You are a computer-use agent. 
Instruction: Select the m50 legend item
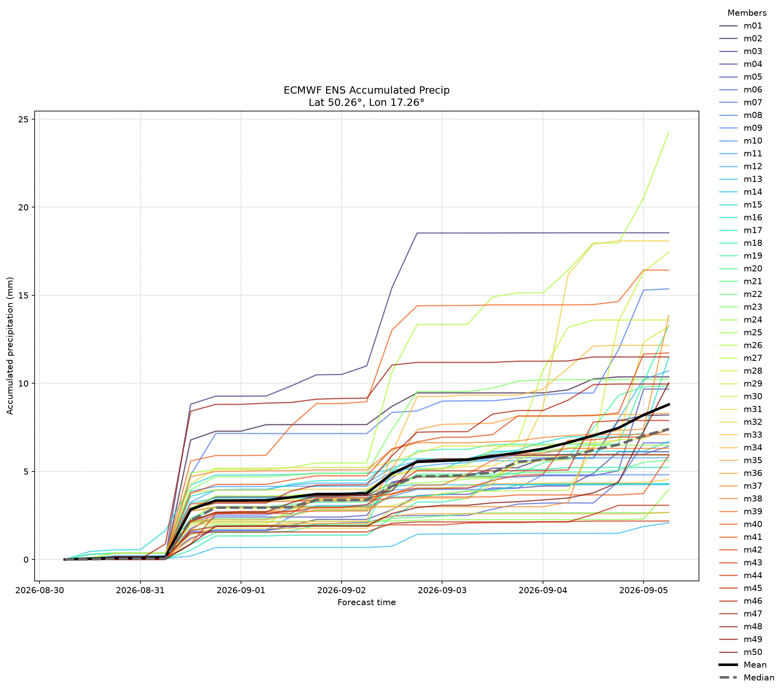click(x=741, y=652)
